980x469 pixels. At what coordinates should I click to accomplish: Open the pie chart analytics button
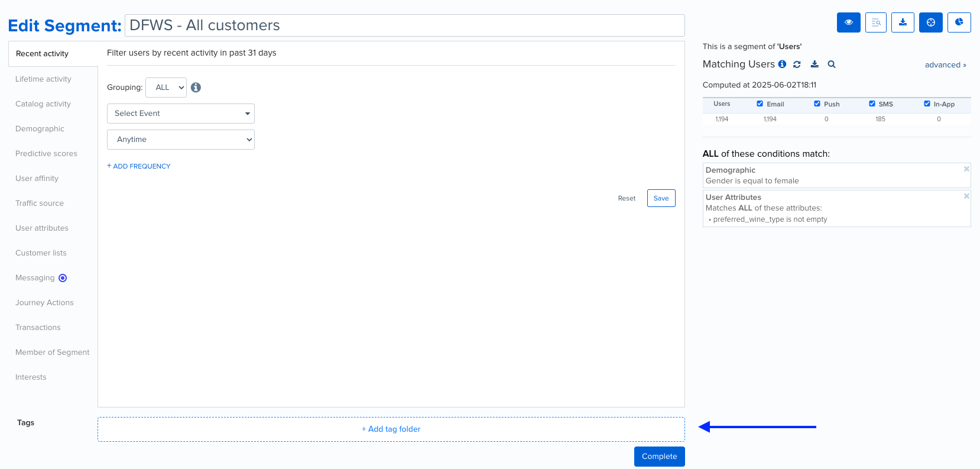point(959,22)
